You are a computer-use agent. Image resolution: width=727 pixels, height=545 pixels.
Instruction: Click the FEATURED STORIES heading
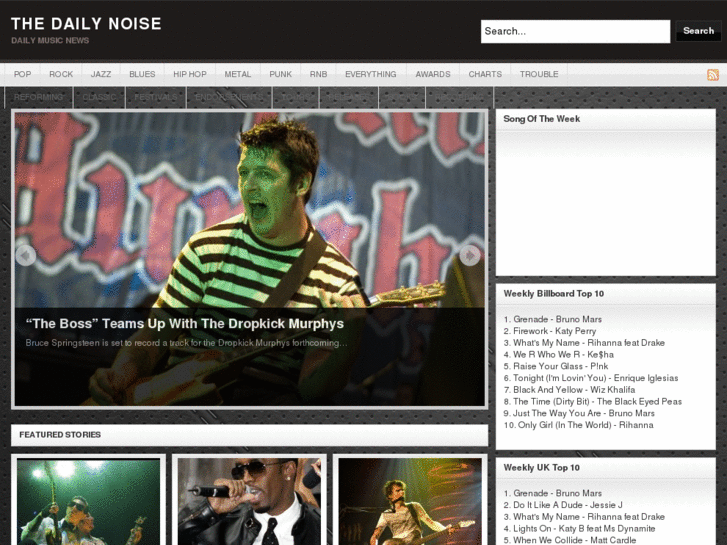point(60,435)
